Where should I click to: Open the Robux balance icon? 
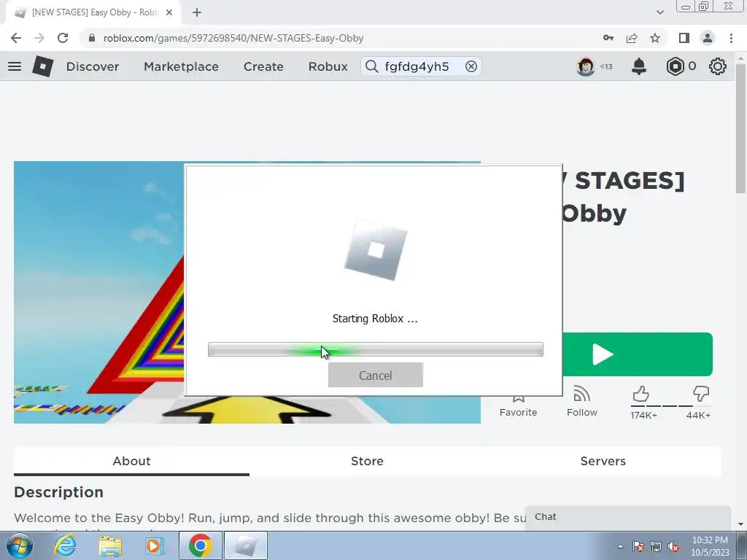click(x=675, y=66)
